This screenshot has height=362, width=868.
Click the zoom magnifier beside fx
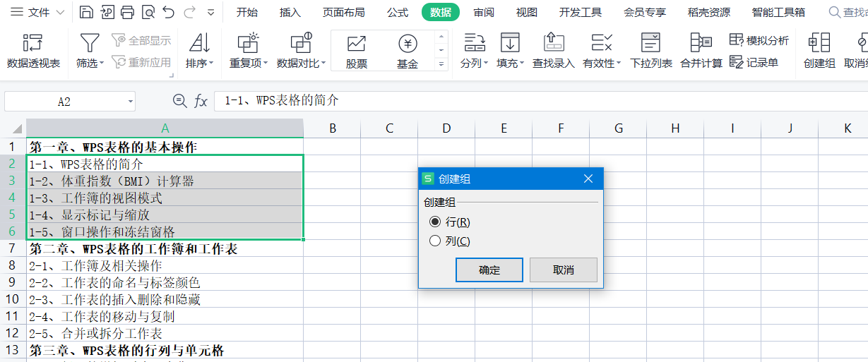[179, 102]
